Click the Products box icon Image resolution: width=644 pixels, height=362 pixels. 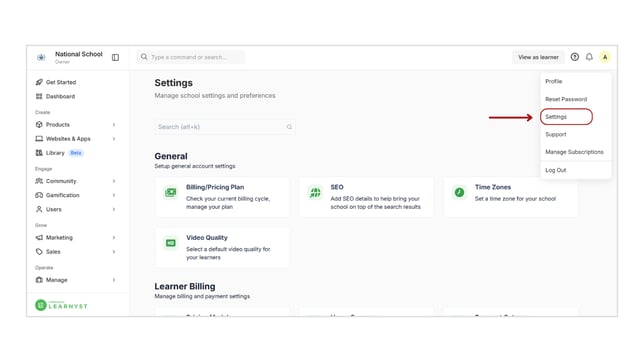click(39, 125)
